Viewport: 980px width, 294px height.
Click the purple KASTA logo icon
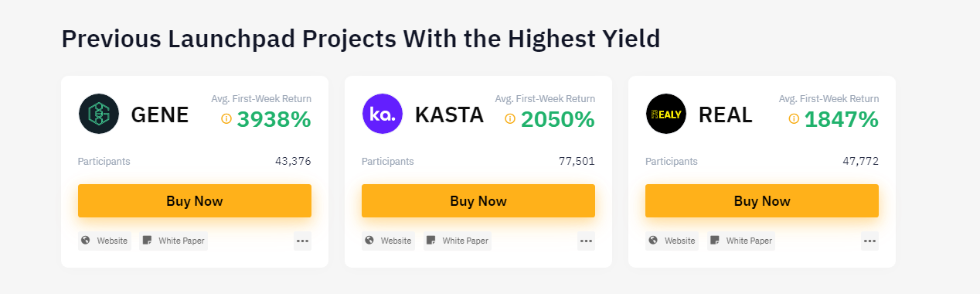point(383,114)
